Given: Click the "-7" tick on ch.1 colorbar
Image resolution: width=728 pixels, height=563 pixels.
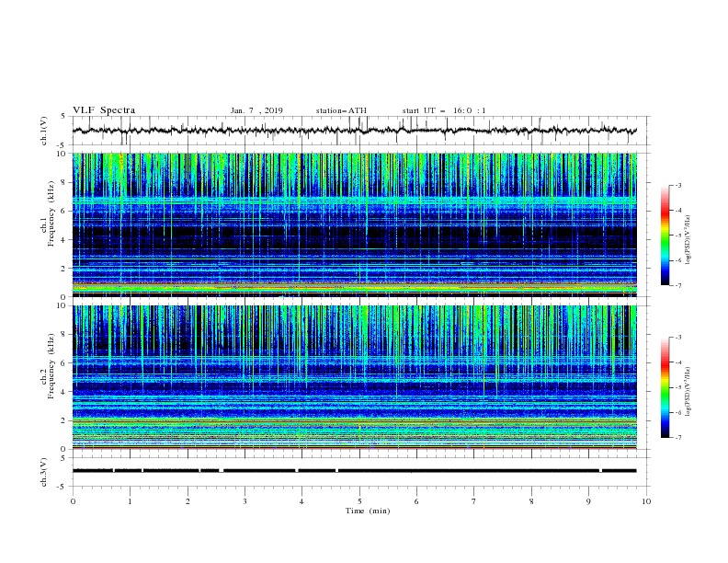Looking at the screenshot, I should click(x=677, y=285).
